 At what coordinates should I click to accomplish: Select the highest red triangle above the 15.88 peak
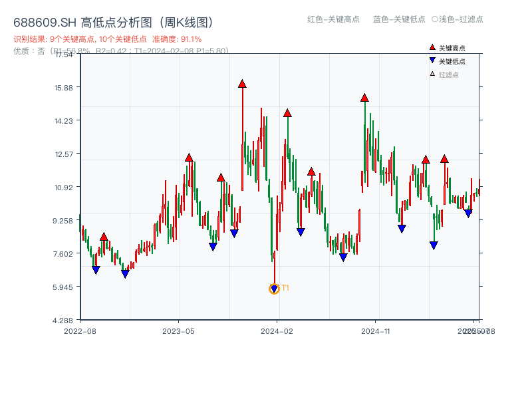click(243, 84)
